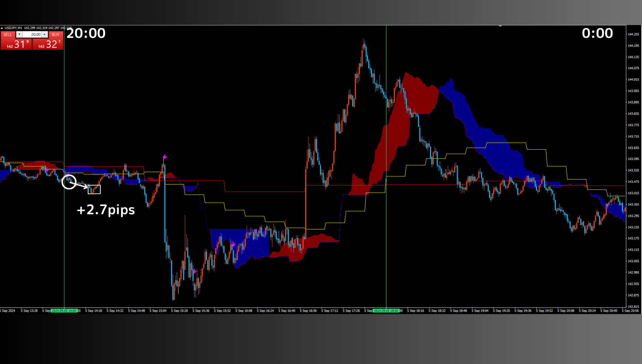Increase lot volume with up arrow
Image resolution: width=642 pixels, height=364 pixels.
coord(45,34)
